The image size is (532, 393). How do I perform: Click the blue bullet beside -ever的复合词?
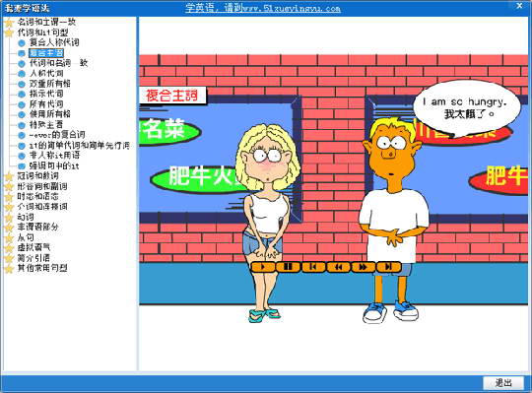[x=22, y=135]
